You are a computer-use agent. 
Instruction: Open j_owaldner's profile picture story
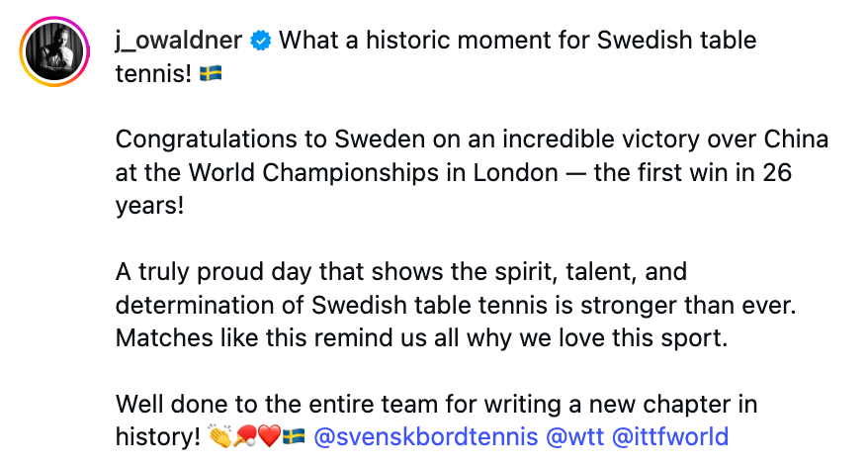tap(54, 51)
